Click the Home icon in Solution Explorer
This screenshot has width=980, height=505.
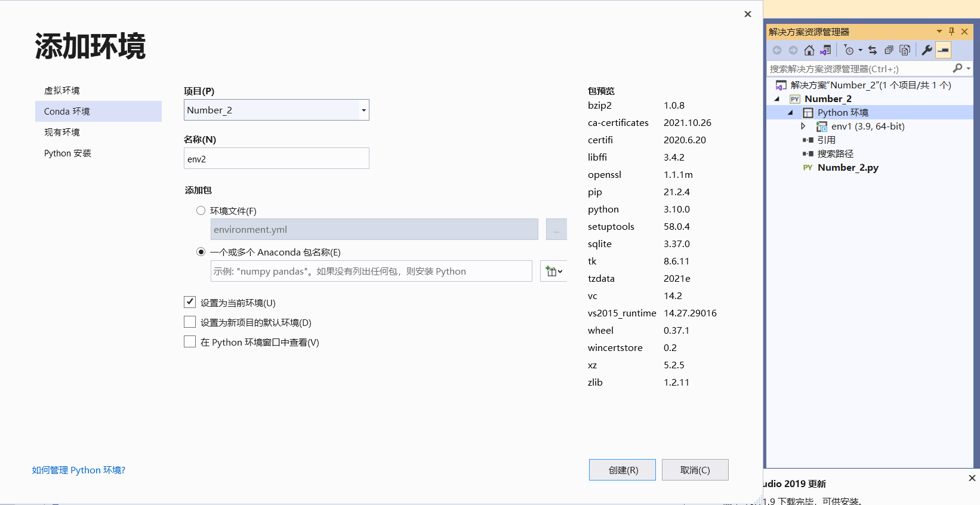[809, 50]
